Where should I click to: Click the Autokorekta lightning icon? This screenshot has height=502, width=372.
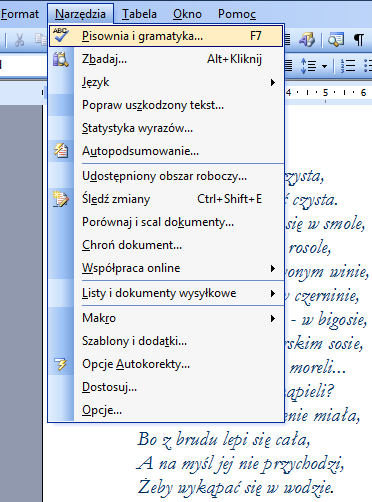click(61, 364)
